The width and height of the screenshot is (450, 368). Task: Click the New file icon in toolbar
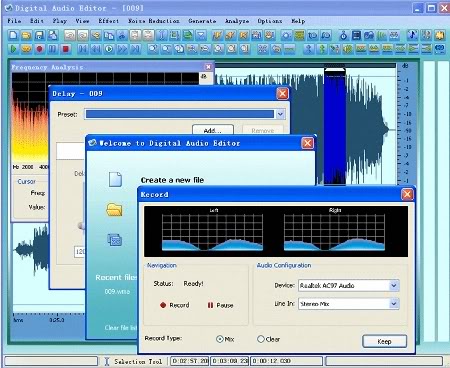(13, 35)
